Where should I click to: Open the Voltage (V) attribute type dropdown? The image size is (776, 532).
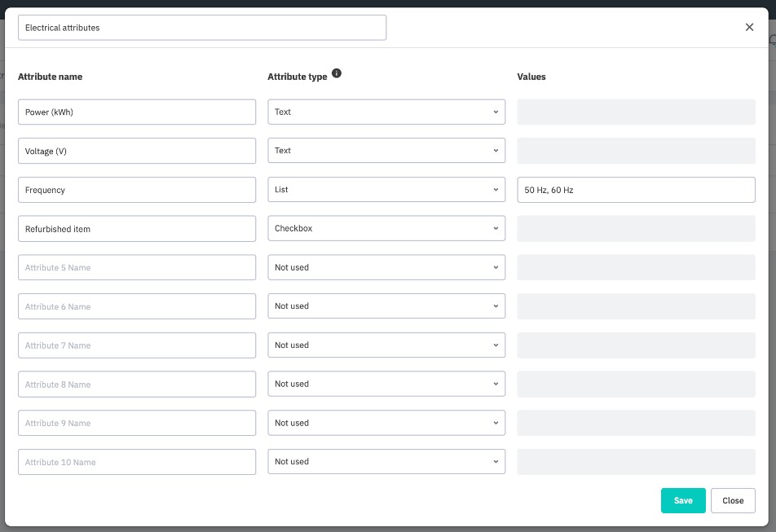click(x=386, y=151)
